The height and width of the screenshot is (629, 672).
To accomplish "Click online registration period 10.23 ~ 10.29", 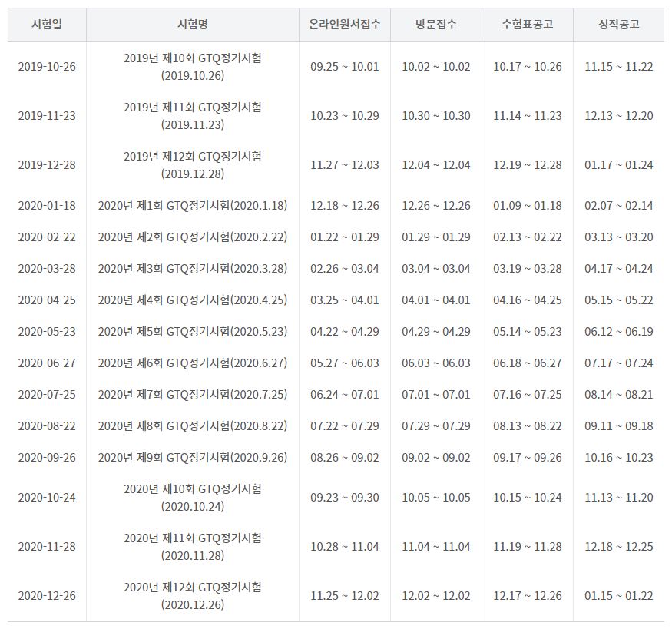I will click(x=345, y=116).
